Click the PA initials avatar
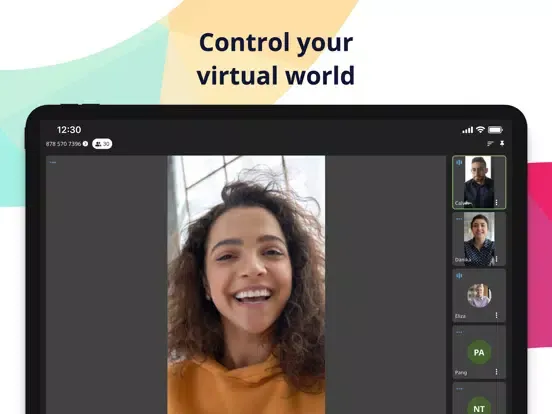 479,352
